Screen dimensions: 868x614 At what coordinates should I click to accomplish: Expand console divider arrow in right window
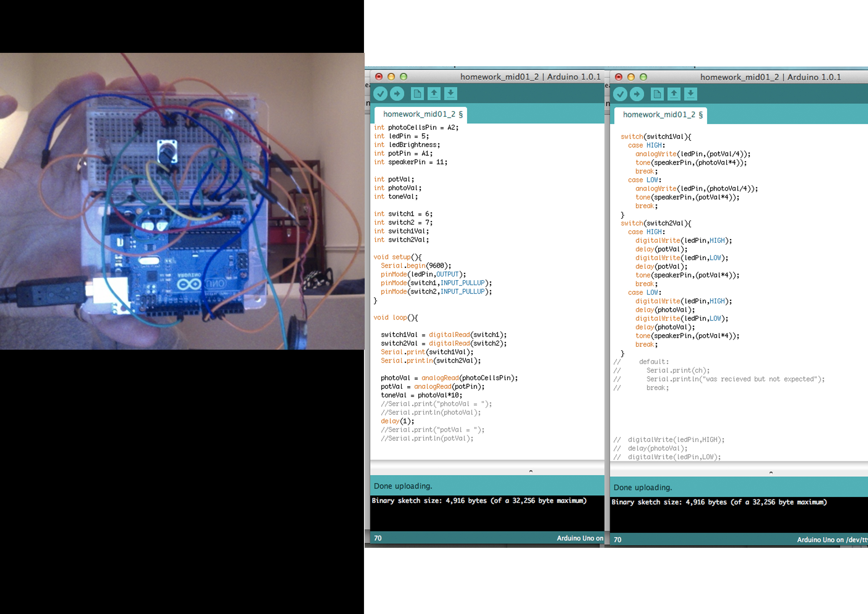(x=771, y=473)
